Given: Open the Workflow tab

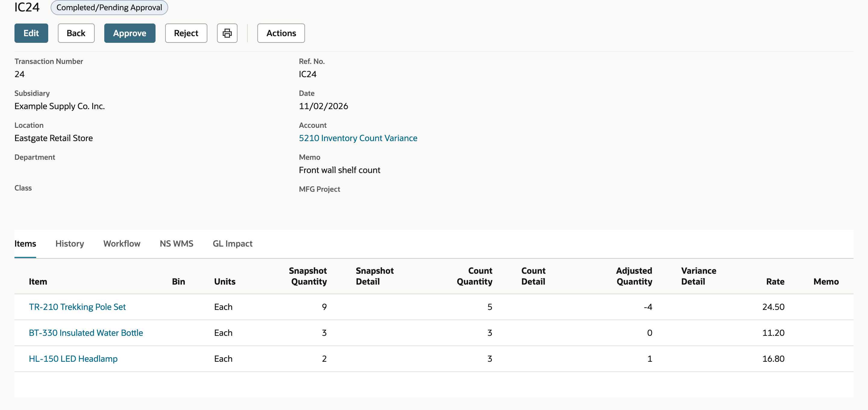Looking at the screenshot, I should 122,244.
